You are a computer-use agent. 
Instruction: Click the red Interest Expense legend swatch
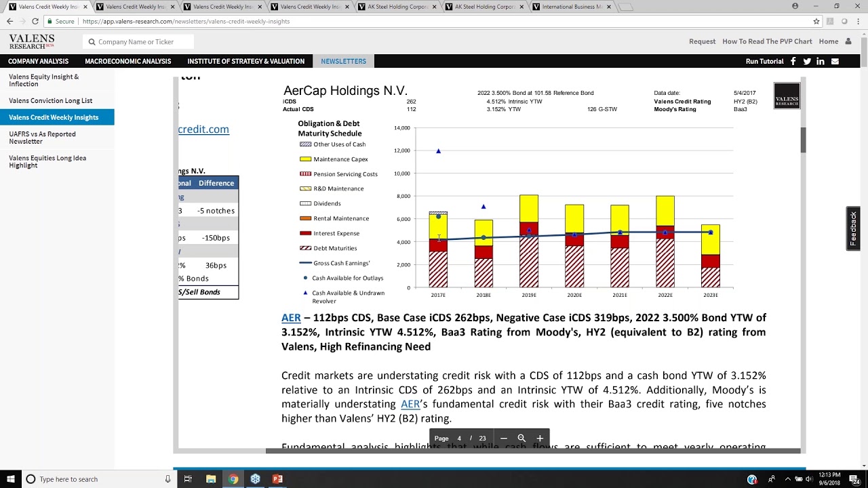[305, 233]
